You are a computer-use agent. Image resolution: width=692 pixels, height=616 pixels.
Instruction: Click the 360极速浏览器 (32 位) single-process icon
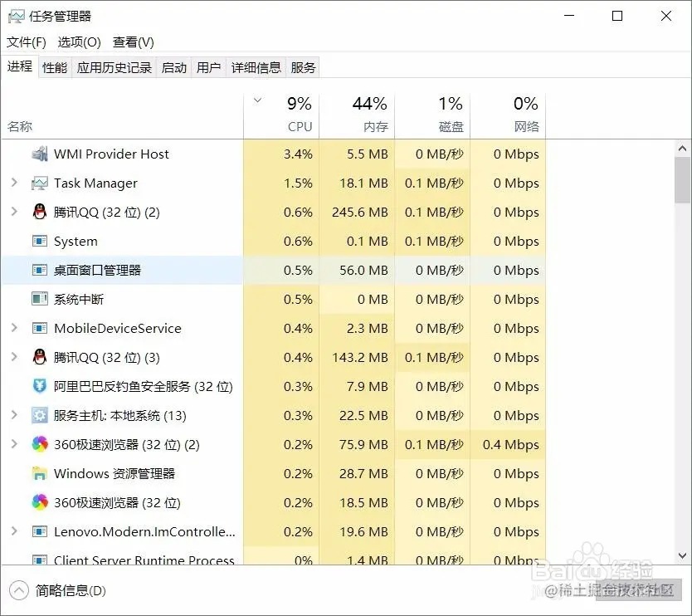pyautogui.click(x=40, y=502)
